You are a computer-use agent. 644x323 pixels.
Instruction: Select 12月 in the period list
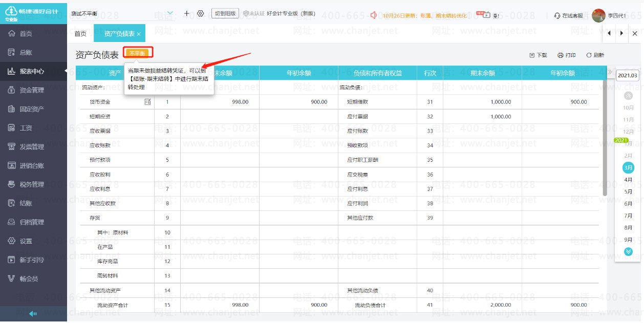pos(628,132)
